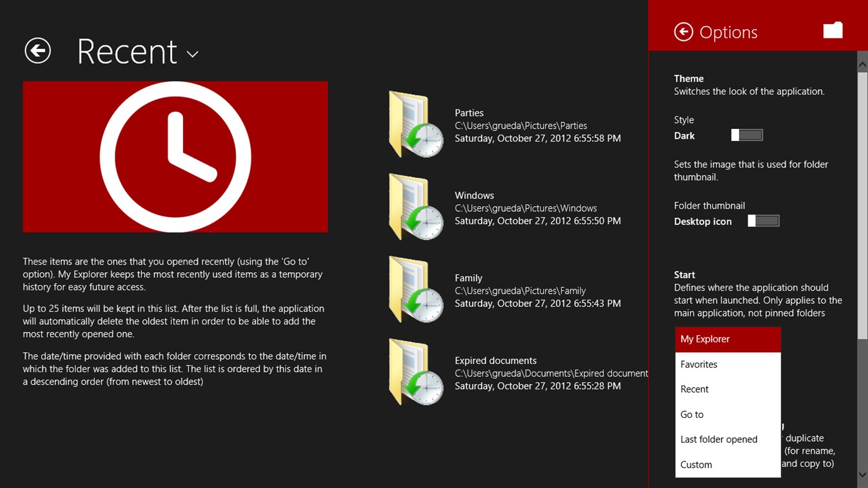Navigate back using the Recent page arrow

point(37,51)
